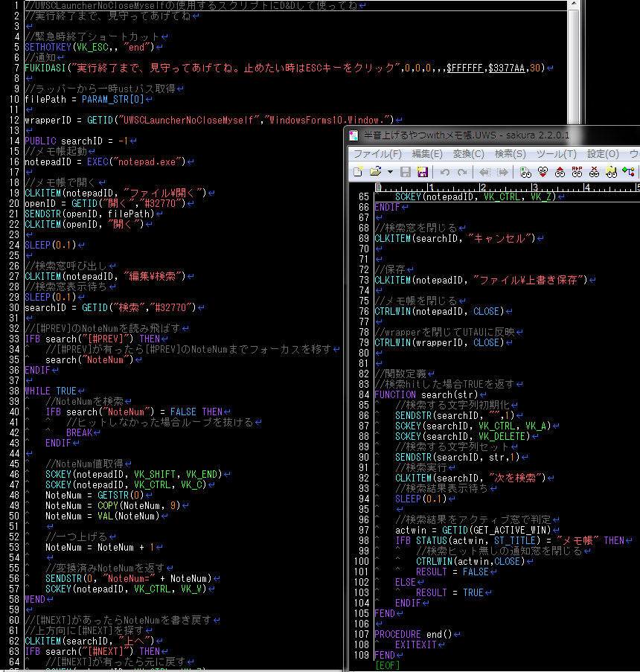Click 'PUBLIC' keyword on line 14
Screen dimensions: 640x672
[x=40, y=141]
